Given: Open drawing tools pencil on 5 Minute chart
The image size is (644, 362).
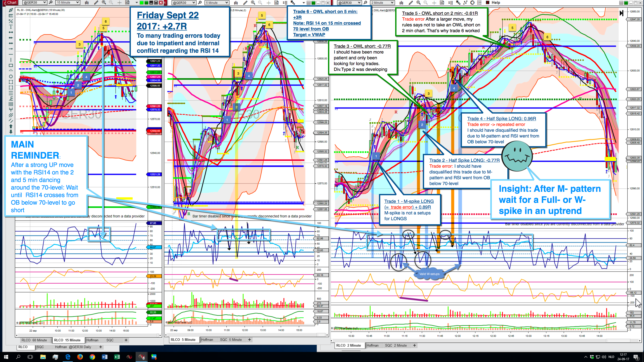Looking at the screenshot, I should 245,3.
